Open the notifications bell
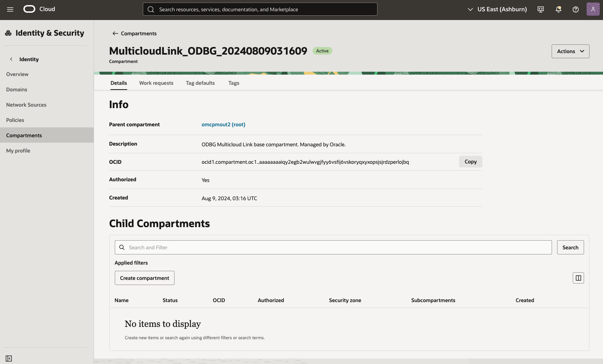 click(x=558, y=9)
